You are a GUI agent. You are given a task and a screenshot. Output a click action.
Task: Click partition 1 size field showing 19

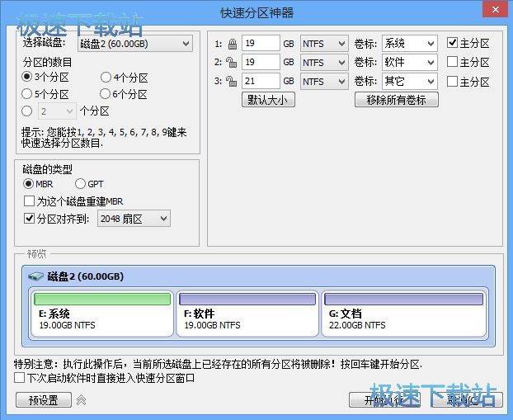[261, 43]
